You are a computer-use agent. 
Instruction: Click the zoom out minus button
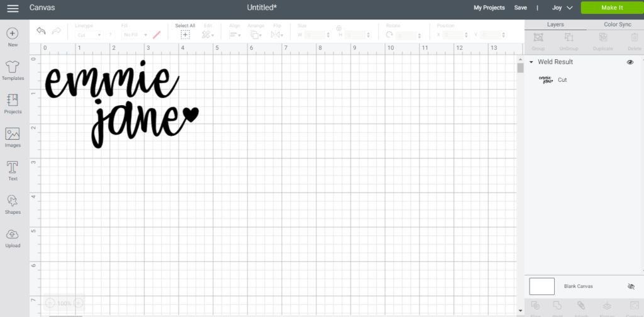(x=50, y=303)
